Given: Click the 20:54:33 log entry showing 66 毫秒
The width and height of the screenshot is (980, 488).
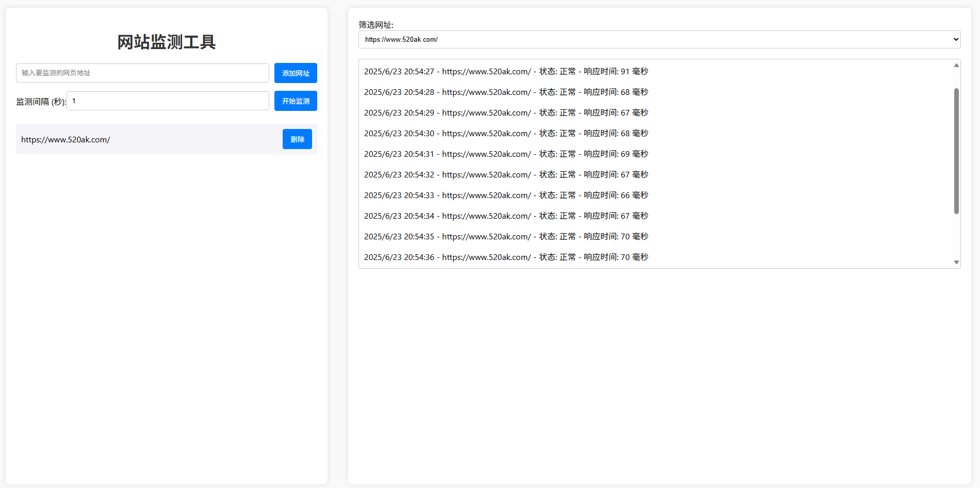Looking at the screenshot, I should coord(505,196).
